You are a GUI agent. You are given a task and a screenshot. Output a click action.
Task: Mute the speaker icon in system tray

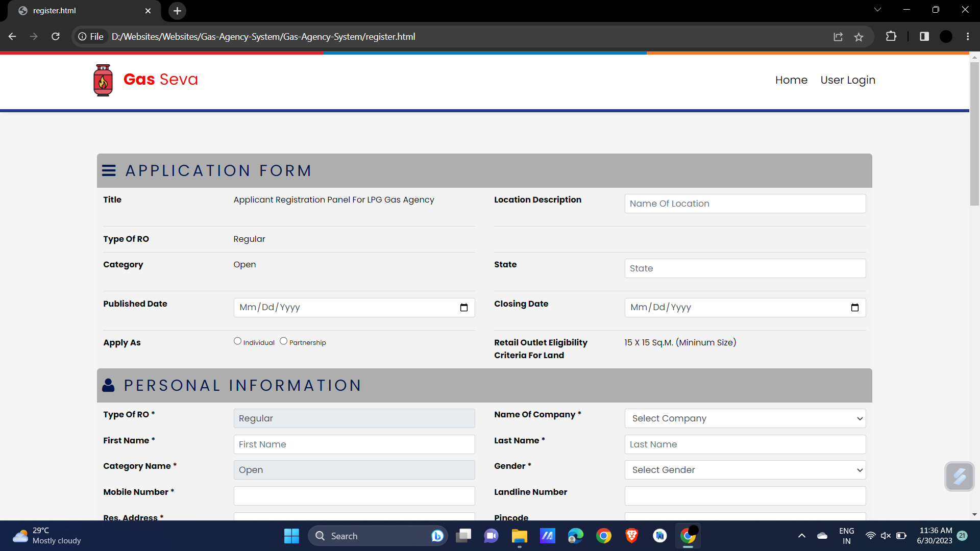[x=886, y=536]
